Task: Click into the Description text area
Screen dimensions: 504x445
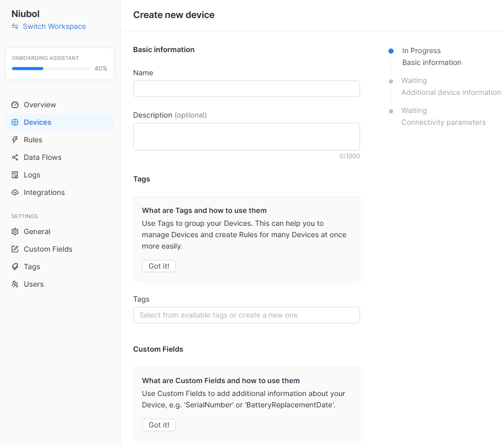Action: click(x=246, y=137)
